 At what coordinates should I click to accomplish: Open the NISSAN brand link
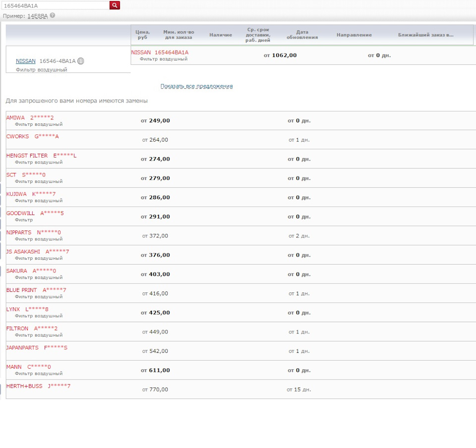click(x=25, y=61)
